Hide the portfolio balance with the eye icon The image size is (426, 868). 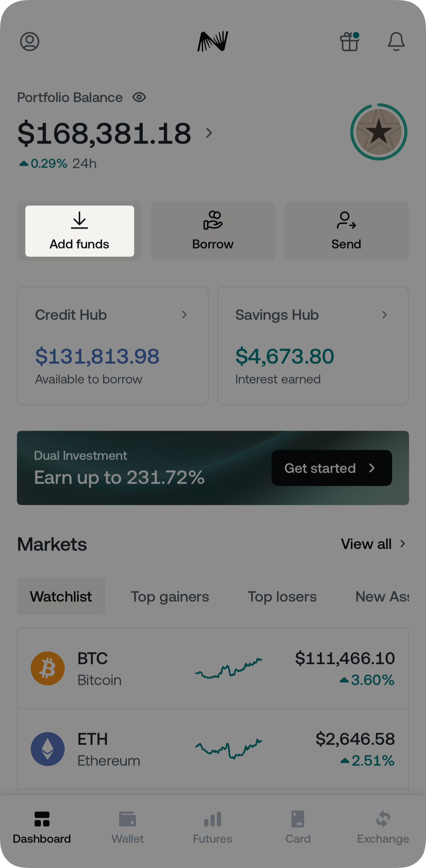(139, 97)
